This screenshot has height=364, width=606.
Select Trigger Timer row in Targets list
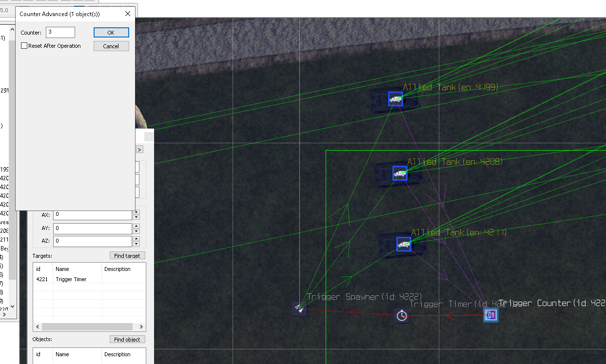pyautogui.click(x=71, y=279)
